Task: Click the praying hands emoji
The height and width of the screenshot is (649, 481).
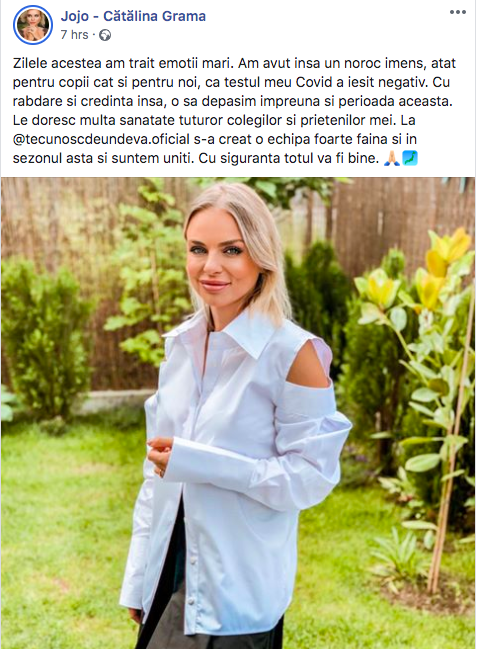Action: [x=392, y=158]
